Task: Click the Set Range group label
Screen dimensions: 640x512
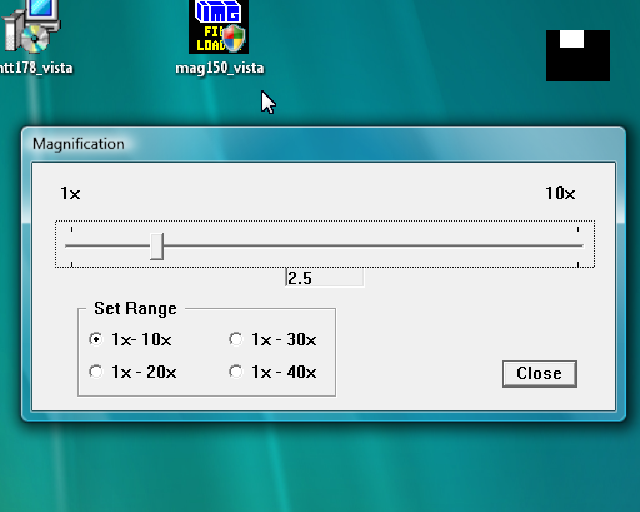Action: tap(135, 308)
